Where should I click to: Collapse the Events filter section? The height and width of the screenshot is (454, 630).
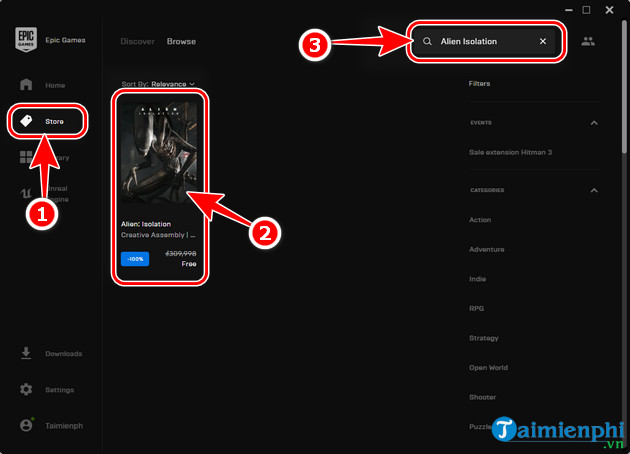tap(594, 123)
